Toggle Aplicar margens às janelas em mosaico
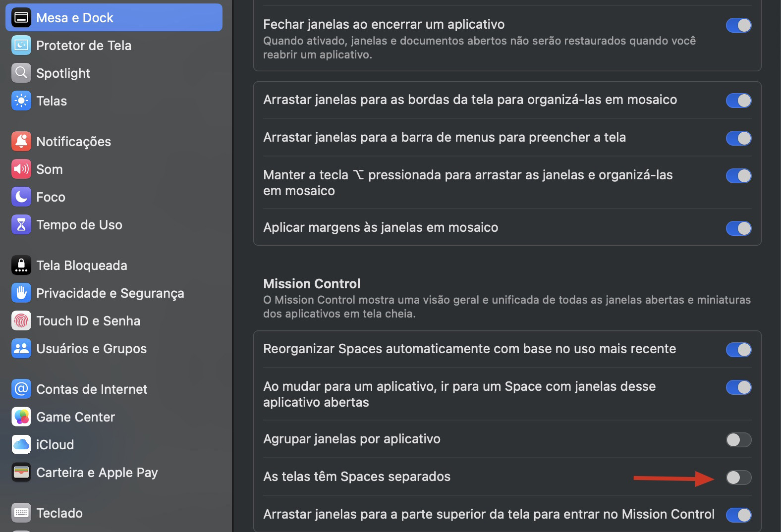The height and width of the screenshot is (532, 781). click(738, 228)
